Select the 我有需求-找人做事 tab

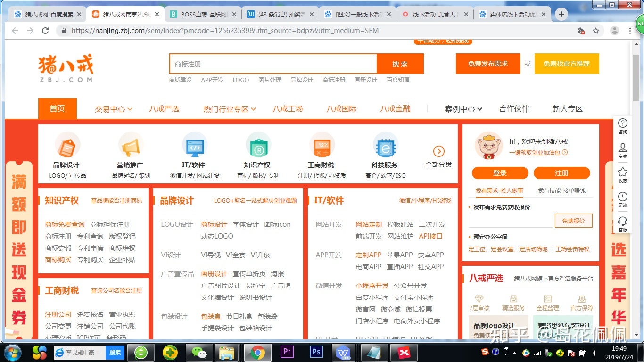[499, 191]
